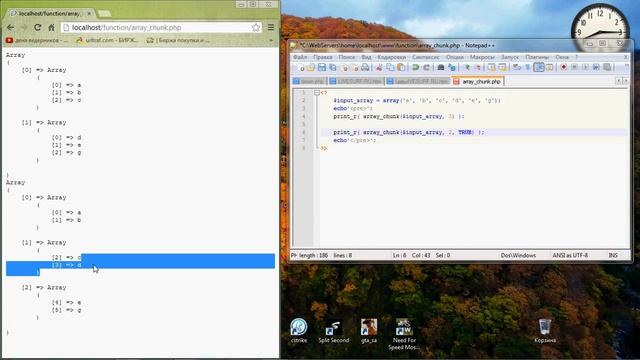Open the Корзина recycle bin icon
The width and height of the screenshot is (640, 360).
tap(545, 331)
